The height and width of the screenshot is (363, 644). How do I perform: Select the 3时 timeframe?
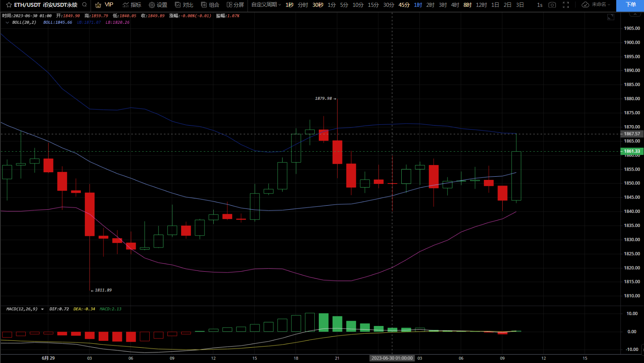click(443, 5)
